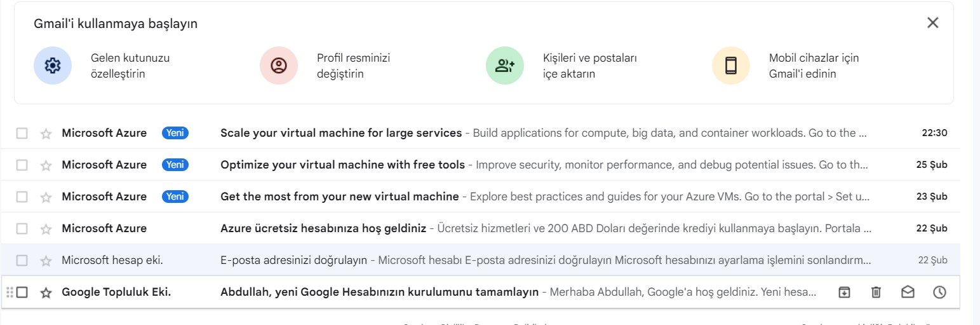Star the Microsoft hesap eki. email
Screen dimensions: 980x325
[46, 261]
